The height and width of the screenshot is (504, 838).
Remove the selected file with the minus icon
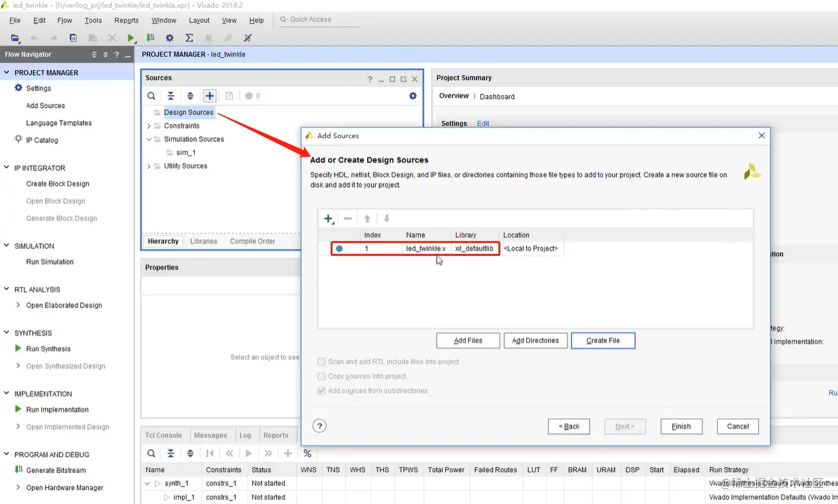pyautogui.click(x=348, y=219)
